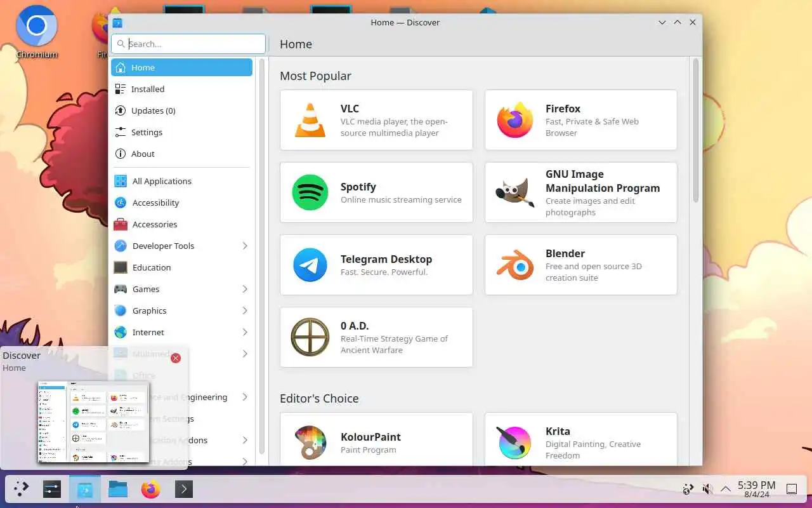Open the 0 A.D. title
812x508 pixels.
click(x=355, y=326)
